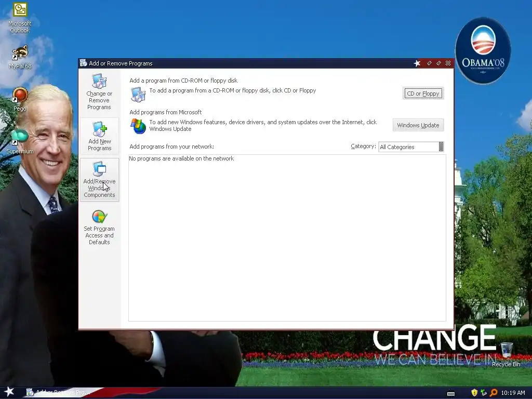Click the 'Category:' label
This screenshot has width=532, height=399.
point(363,146)
